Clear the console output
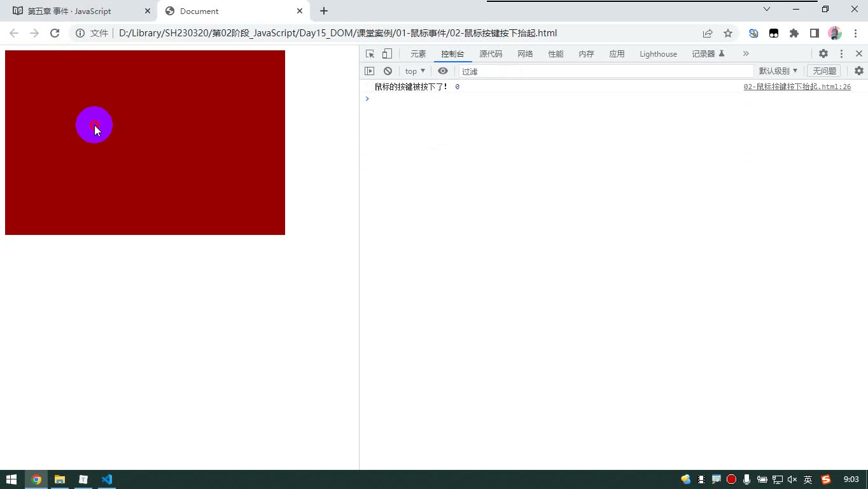The width and height of the screenshot is (868, 489). pyautogui.click(x=388, y=71)
